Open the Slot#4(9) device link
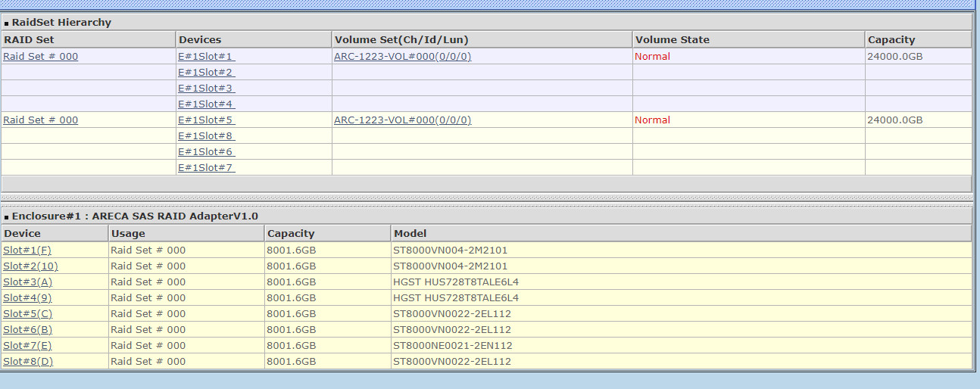Image resolution: width=980 pixels, height=389 pixels. click(27, 298)
